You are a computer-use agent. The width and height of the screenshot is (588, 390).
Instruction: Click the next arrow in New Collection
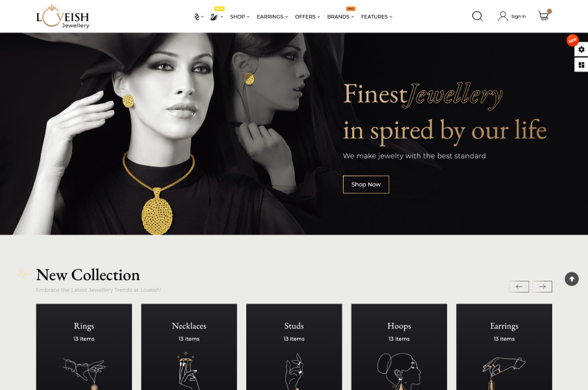click(x=543, y=287)
